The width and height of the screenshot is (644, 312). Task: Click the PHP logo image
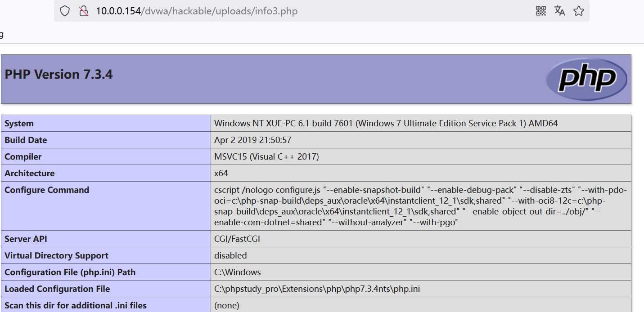tap(586, 79)
